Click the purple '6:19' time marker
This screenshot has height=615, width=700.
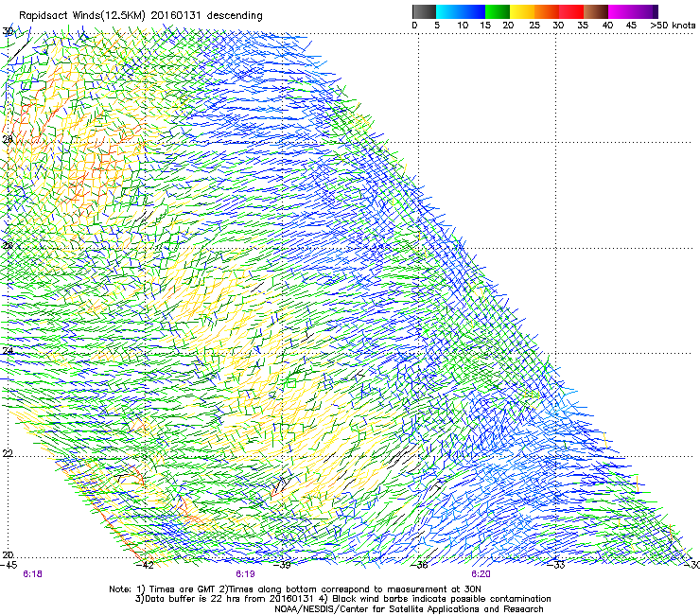(246, 574)
